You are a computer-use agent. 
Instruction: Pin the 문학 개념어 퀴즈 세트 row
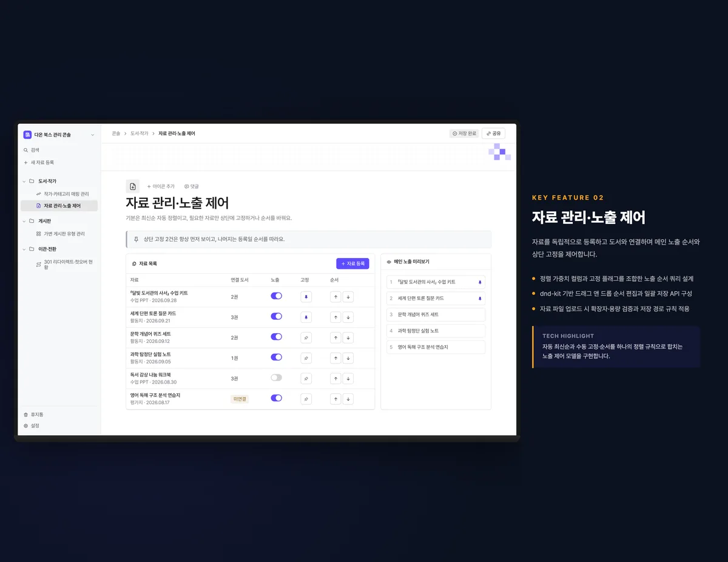tap(306, 337)
